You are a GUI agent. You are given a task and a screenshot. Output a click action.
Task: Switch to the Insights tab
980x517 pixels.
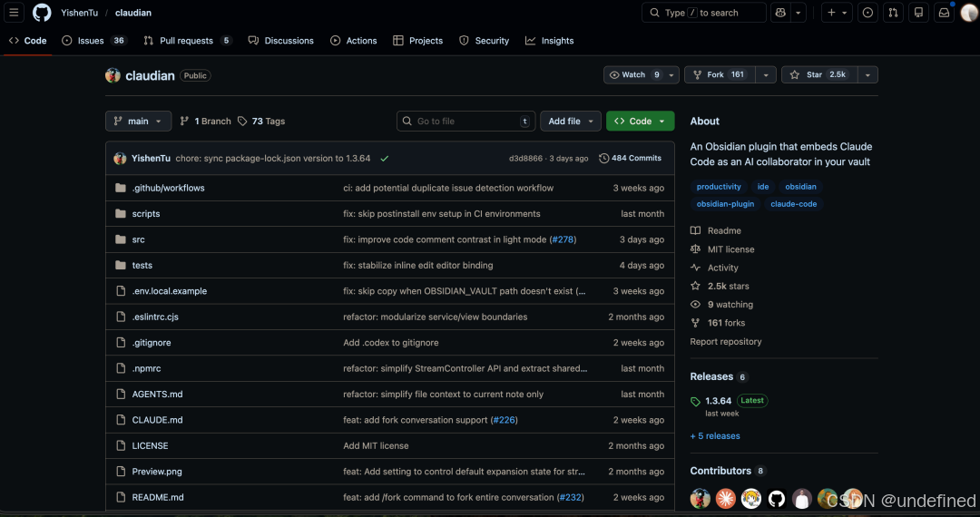[549, 41]
